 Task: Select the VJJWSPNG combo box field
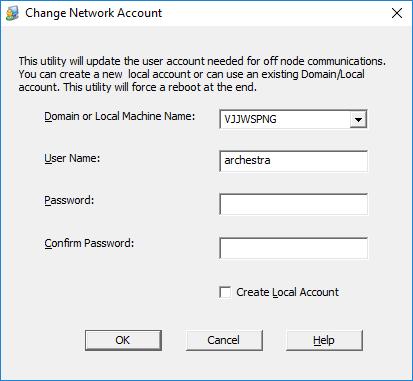[x=293, y=119]
